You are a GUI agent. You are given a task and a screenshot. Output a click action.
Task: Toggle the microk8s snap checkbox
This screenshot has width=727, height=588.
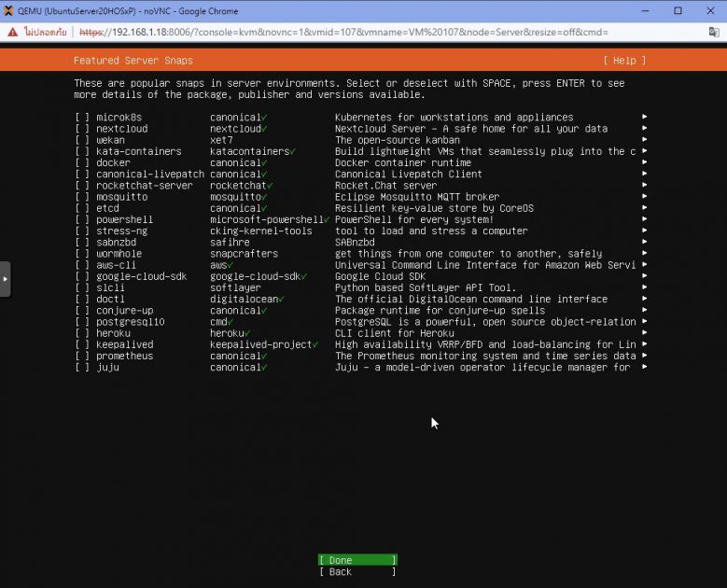(x=82, y=118)
